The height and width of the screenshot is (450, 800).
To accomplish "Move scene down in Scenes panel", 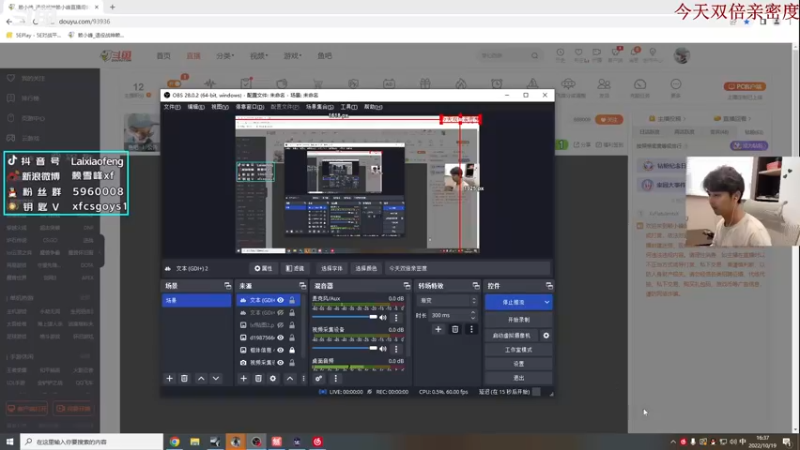I will click(216, 379).
